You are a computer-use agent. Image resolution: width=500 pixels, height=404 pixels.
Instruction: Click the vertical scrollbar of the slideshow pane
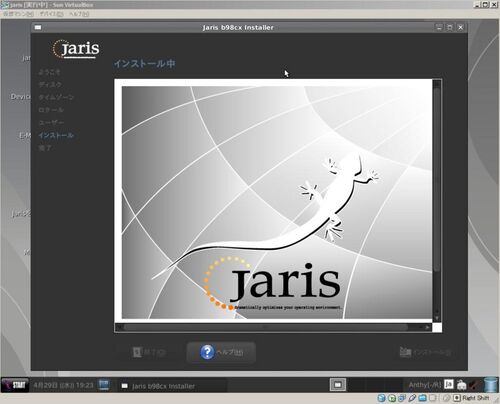(437, 200)
